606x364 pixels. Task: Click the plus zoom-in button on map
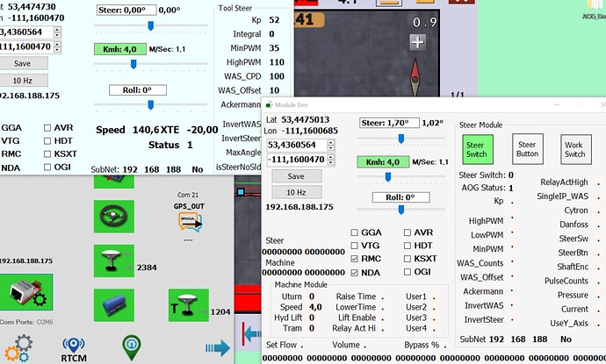pos(418,42)
